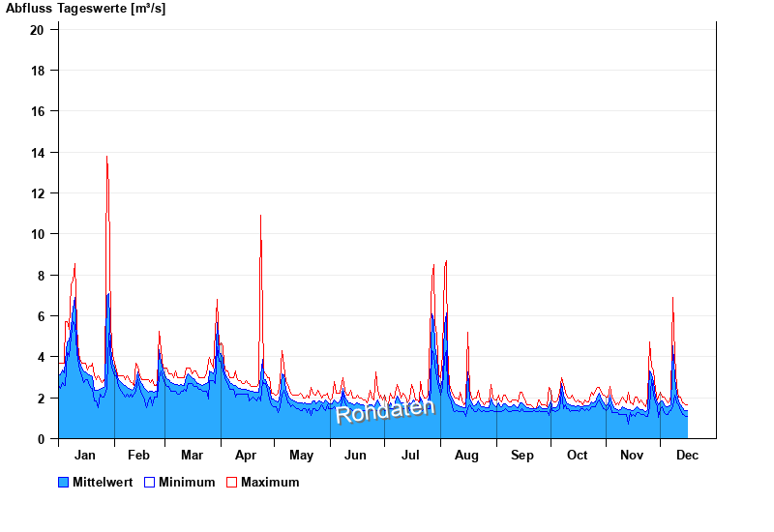Screen dimensions: 774x532
Task: Click the Jan month label
Action: 85,456
